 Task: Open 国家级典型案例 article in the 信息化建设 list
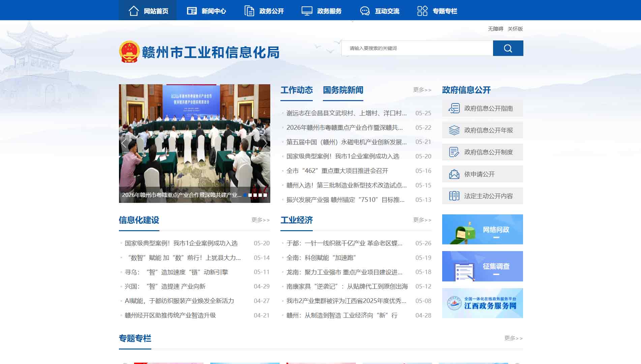pos(181,243)
